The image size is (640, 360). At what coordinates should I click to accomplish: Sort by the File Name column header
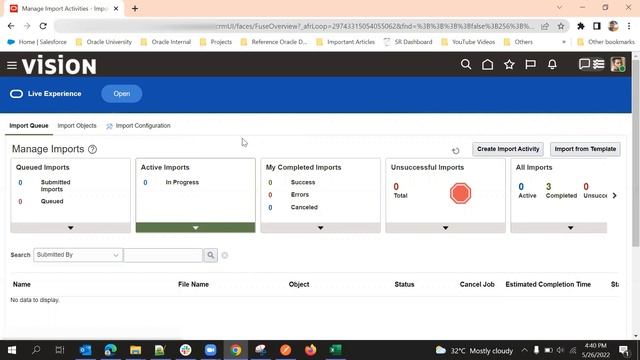(193, 284)
